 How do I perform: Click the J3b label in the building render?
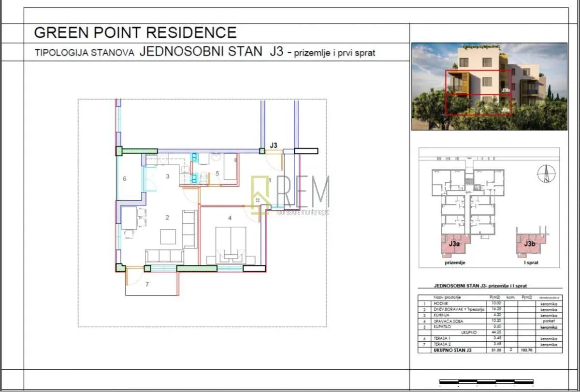(x=506, y=90)
